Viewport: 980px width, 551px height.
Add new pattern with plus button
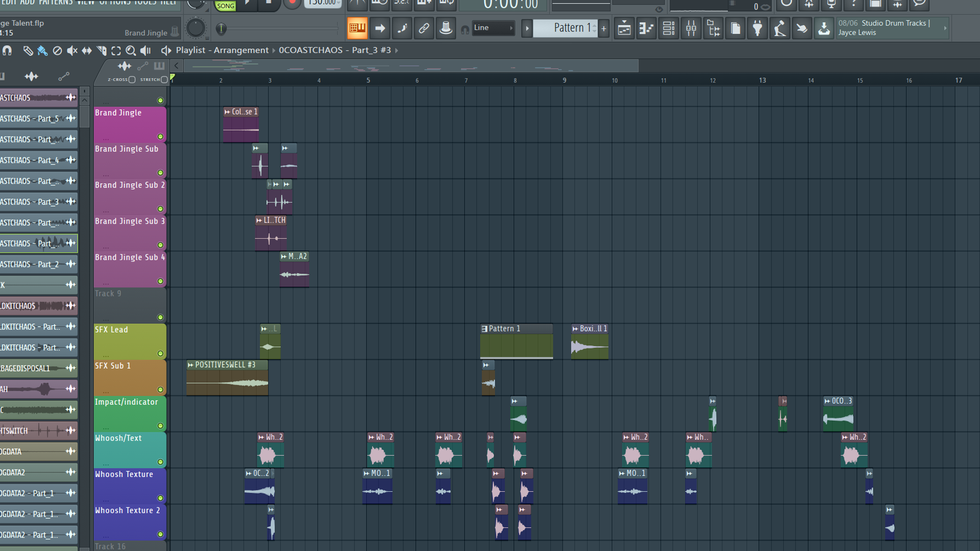tap(604, 29)
